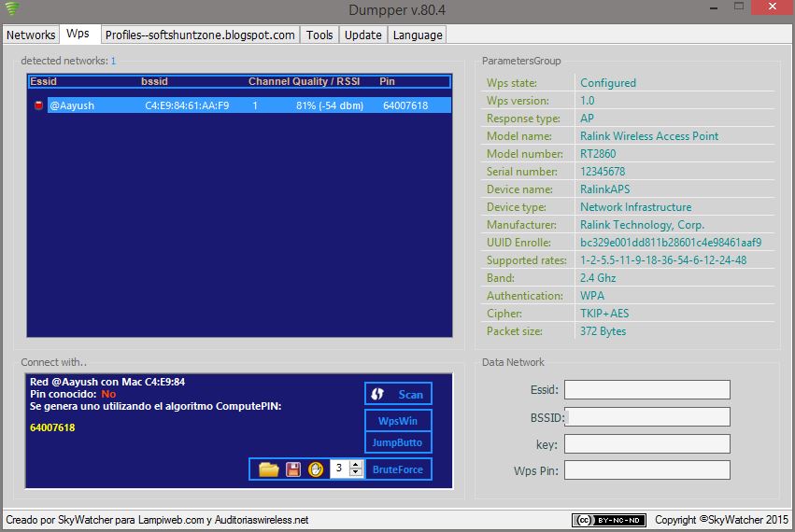This screenshot has width=795, height=532.
Task: Go to the Update tab
Action: 363,35
